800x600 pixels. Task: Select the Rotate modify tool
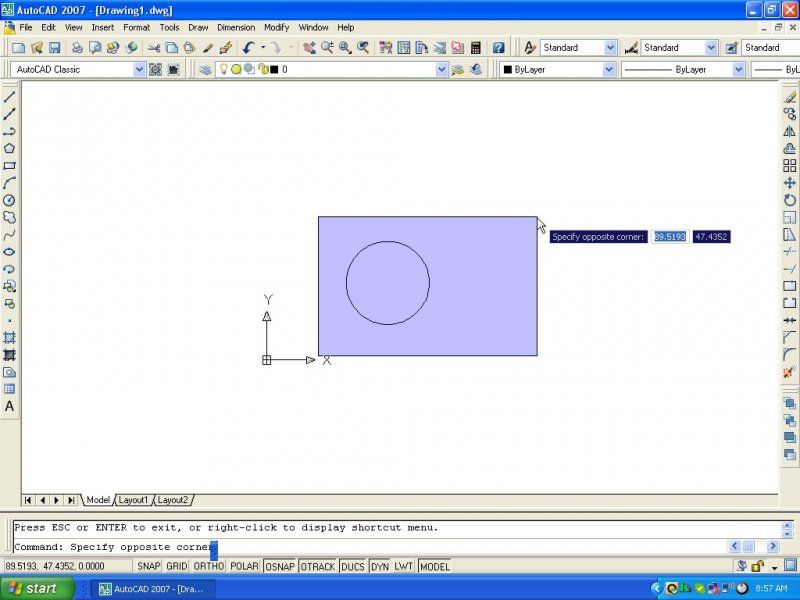pos(789,200)
